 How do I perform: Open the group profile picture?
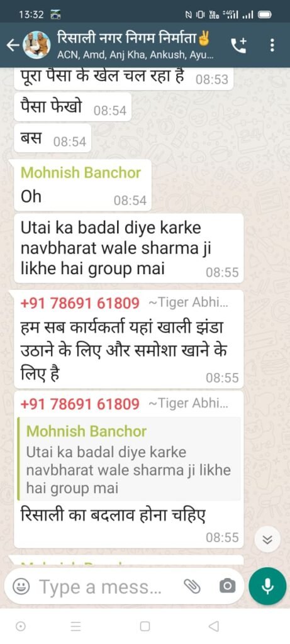(x=36, y=45)
